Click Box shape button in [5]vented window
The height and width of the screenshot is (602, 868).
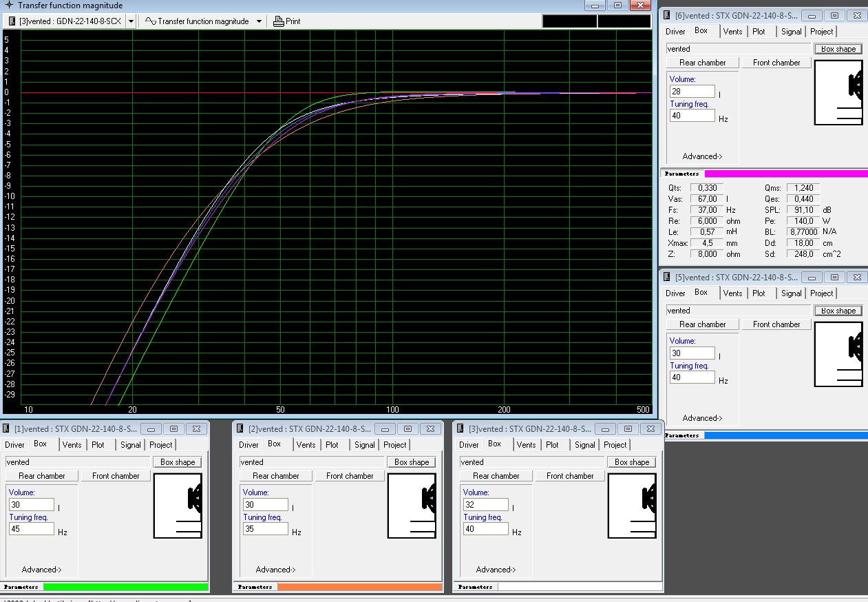pyautogui.click(x=838, y=311)
